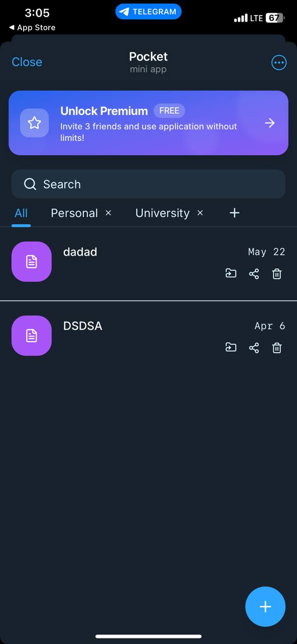Click the star icon on the Premium banner

(34, 122)
